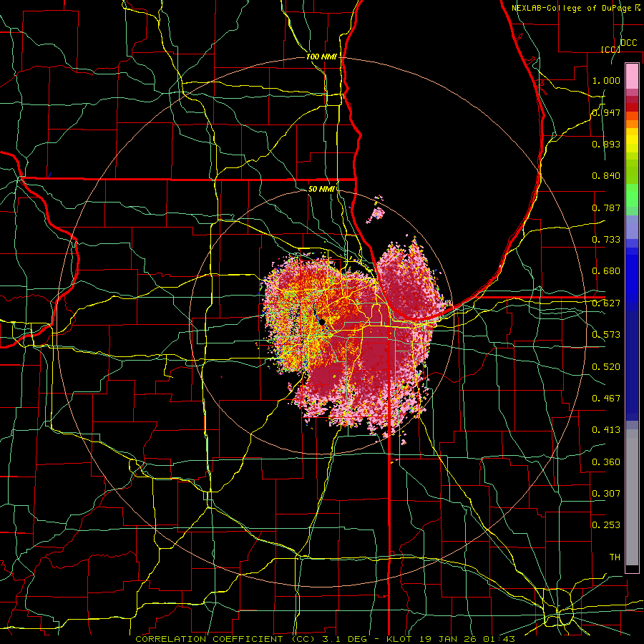Select the 0.787 legend value
This screenshot has height=644, width=644.
(606, 208)
